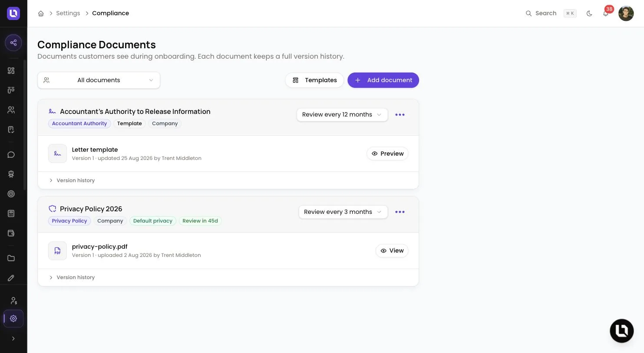644x353 pixels.
Task: Open the contacts people icon in sidebar
Action: [x=11, y=110]
